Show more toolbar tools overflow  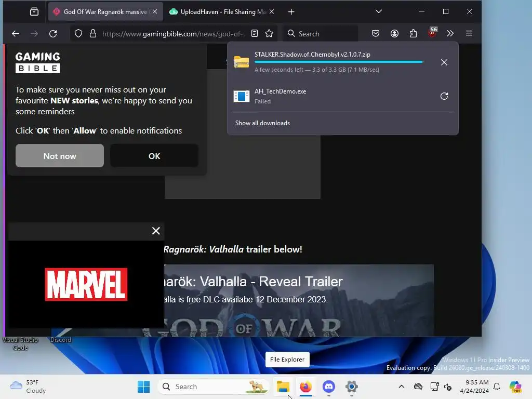tap(450, 33)
